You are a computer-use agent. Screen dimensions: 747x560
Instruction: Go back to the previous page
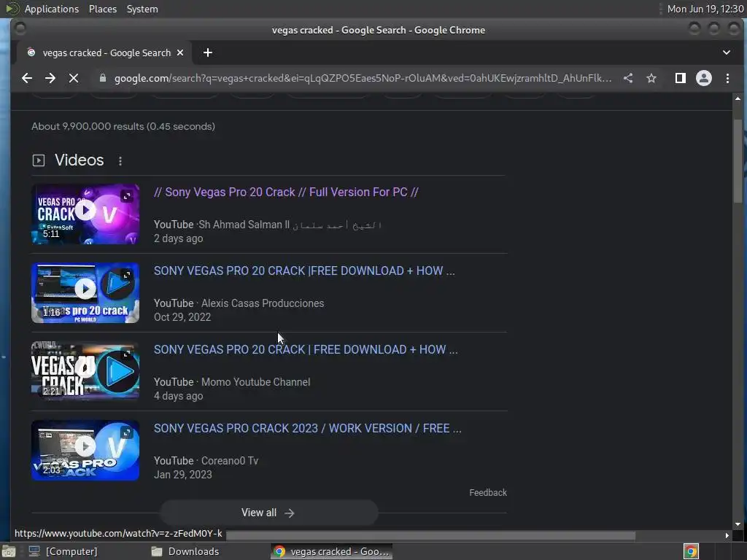tap(27, 78)
